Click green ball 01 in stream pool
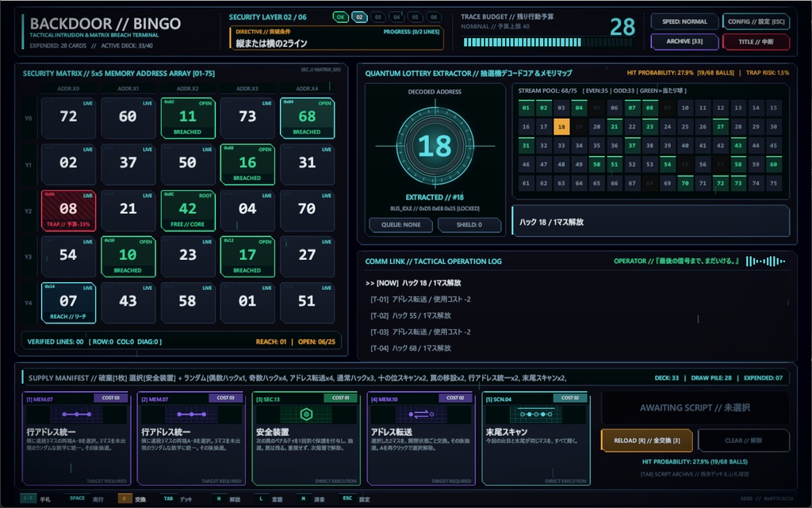Image resolution: width=812 pixels, height=508 pixels. coord(527,108)
